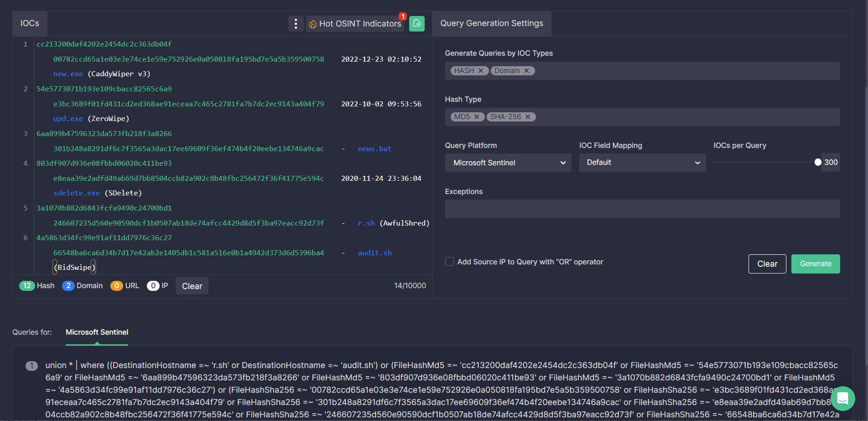The height and width of the screenshot is (421, 868).
Task: Click the 0 URL counter
Action: pos(125,286)
